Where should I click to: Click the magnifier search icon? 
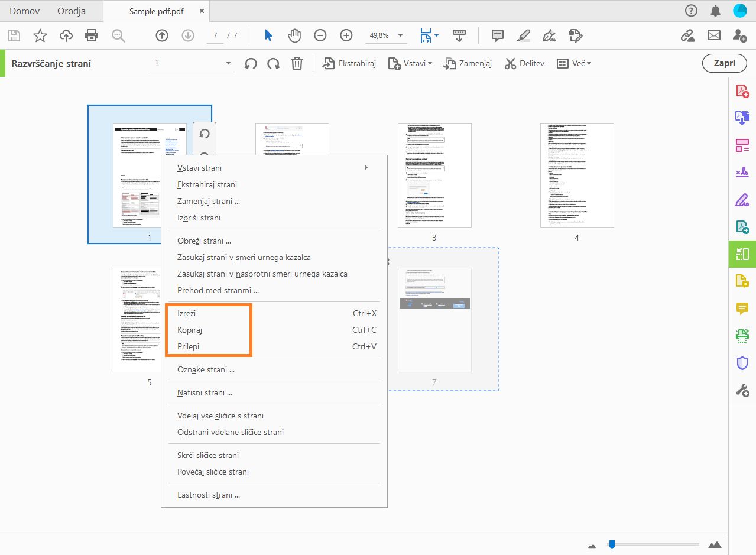pos(118,36)
